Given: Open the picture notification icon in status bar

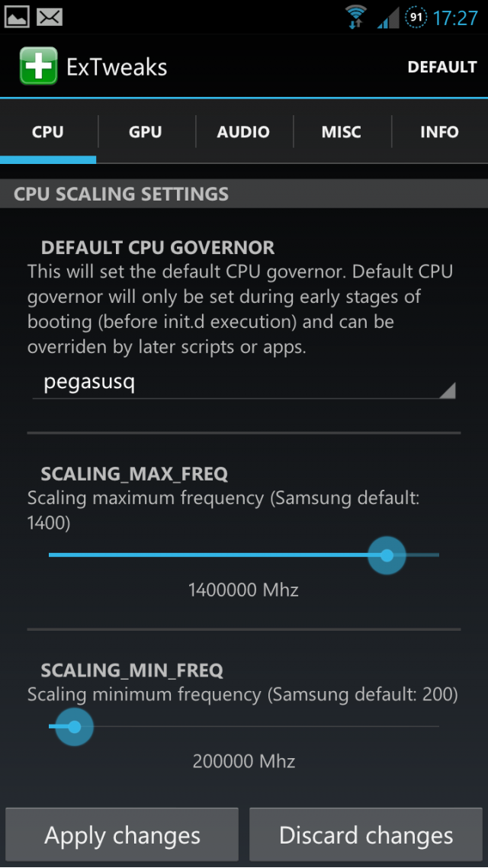Looking at the screenshot, I should [x=17, y=16].
